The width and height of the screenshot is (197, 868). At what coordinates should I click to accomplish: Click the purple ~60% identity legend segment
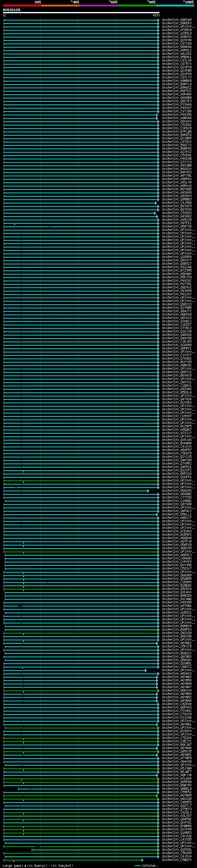tap(98, 6)
